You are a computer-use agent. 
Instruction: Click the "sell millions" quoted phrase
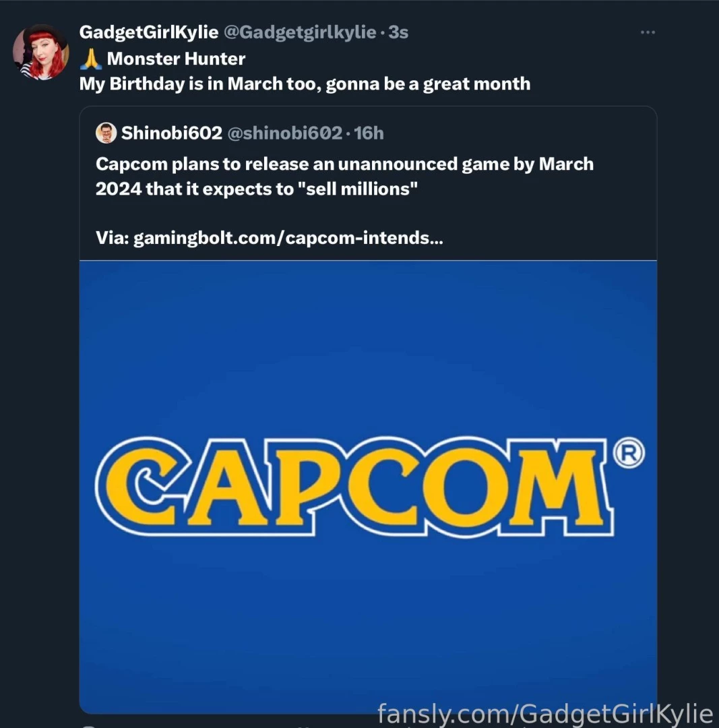coord(358,189)
